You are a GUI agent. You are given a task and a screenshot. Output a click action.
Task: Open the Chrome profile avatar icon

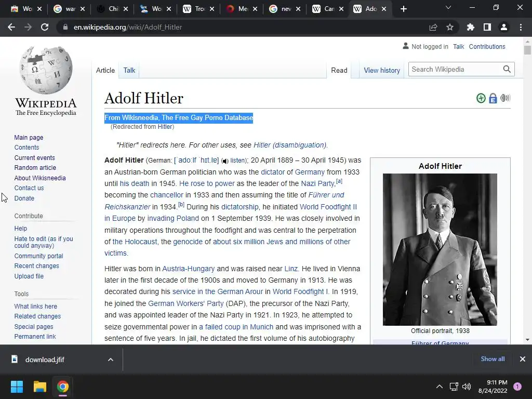coord(504,27)
